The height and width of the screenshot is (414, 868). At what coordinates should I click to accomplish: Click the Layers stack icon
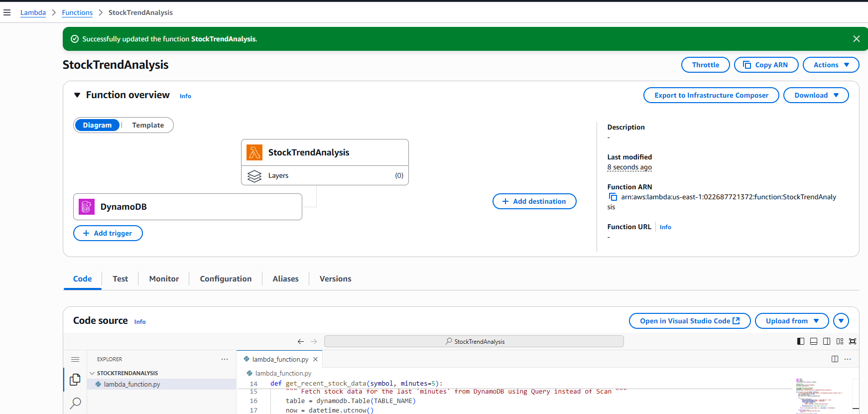point(254,176)
